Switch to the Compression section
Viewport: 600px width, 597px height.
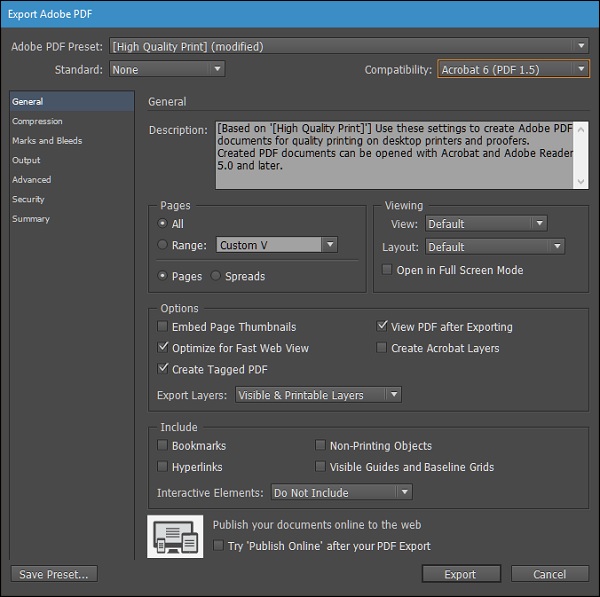tap(37, 122)
